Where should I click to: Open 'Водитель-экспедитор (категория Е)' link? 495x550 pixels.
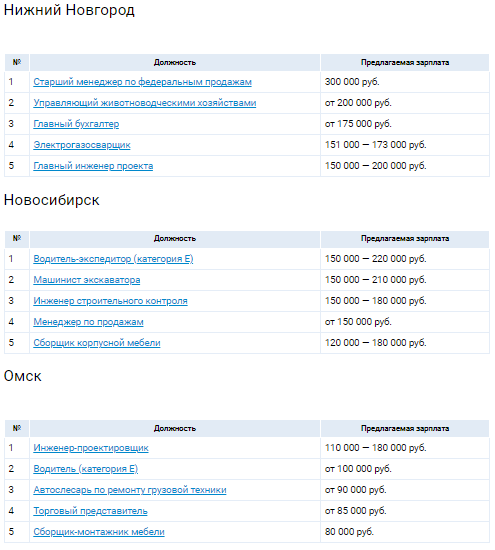click(x=113, y=259)
